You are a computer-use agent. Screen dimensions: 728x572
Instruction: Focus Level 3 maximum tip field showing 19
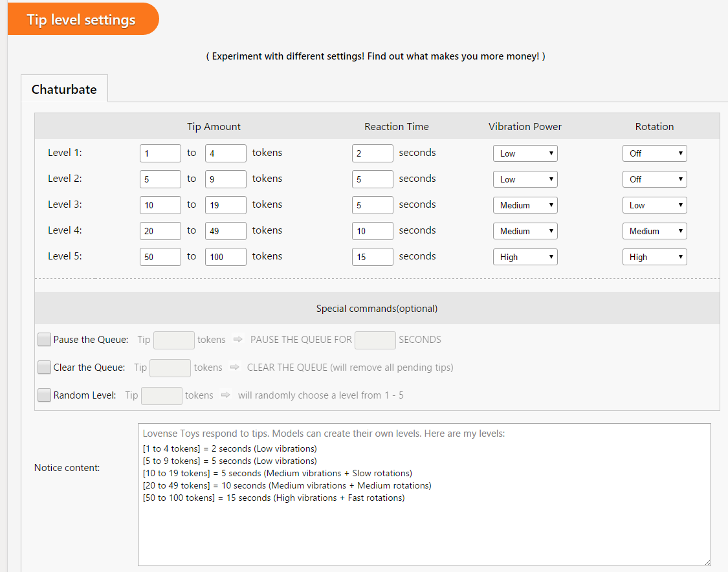pos(226,205)
